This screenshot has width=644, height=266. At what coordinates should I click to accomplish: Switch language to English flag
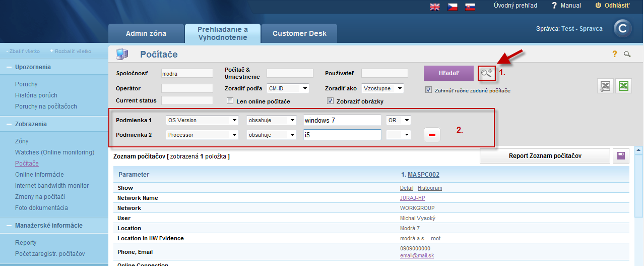tap(435, 7)
